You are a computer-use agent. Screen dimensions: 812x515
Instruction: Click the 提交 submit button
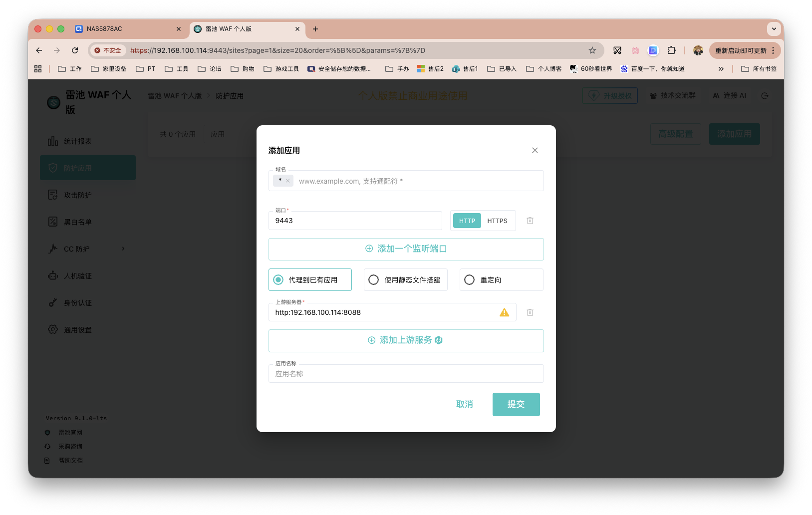point(516,404)
